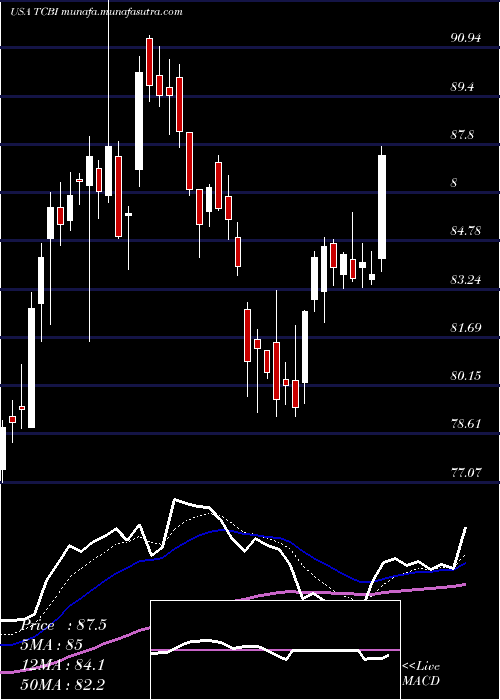500x700 pixels.
Task: Click the 89.4 price axis label
Action: pyautogui.click(x=462, y=87)
